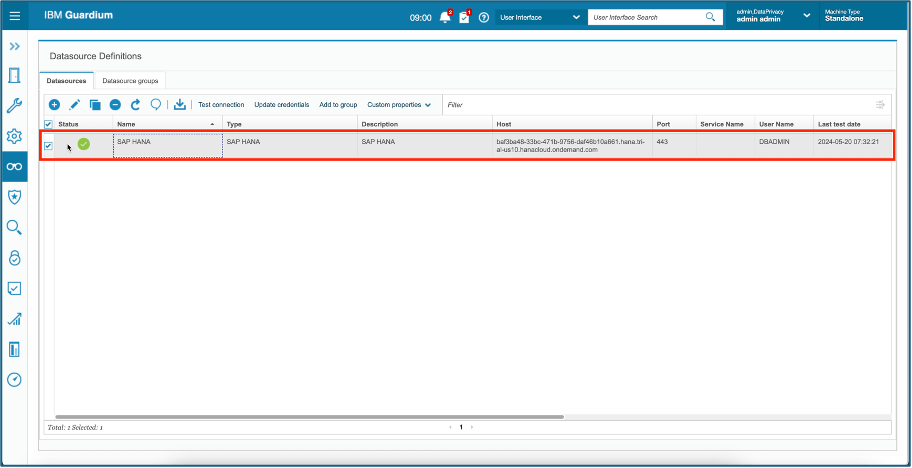Click the Machine Type Standalone label
The height and width of the screenshot is (468, 912).
pyautogui.click(x=845, y=15)
